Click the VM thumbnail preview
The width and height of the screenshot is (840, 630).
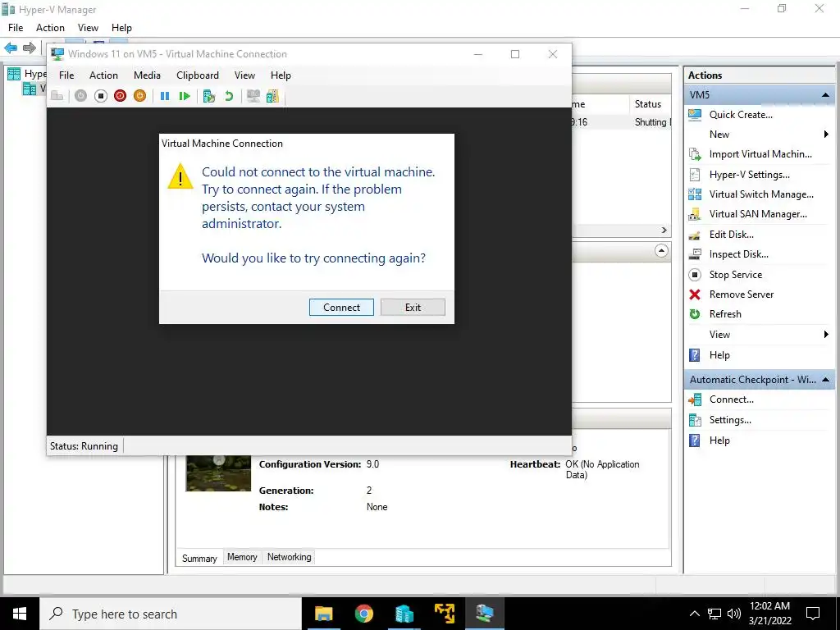click(x=218, y=473)
